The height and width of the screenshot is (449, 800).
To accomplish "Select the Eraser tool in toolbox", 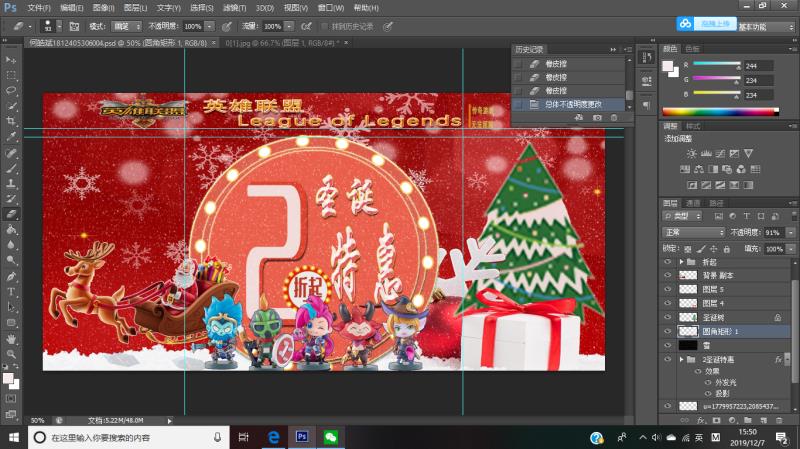I will [11, 214].
